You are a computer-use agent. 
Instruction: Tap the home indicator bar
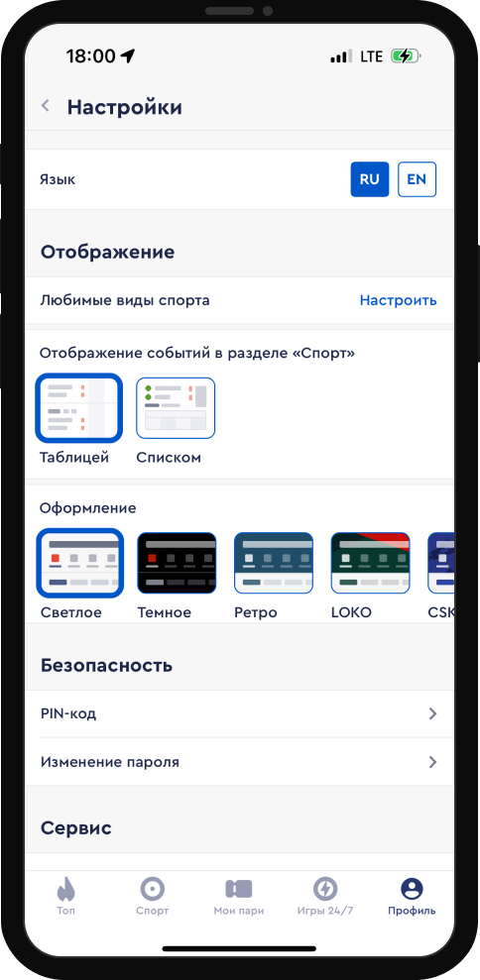click(239, 948)
